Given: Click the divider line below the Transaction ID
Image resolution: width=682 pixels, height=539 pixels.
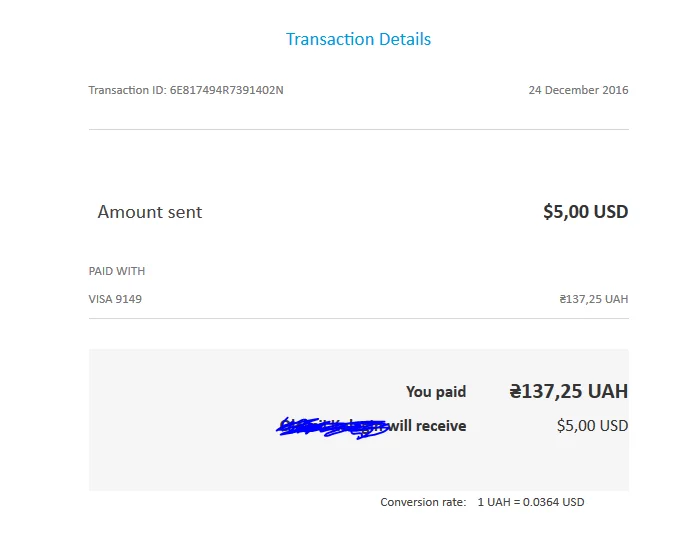Looking at the screenshot, I should point(358,130).
